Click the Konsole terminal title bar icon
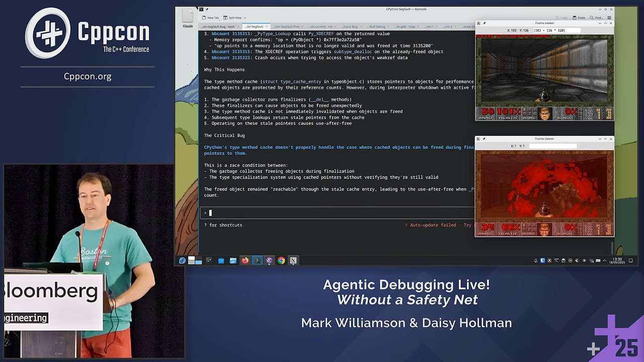Image resolution: width=644 pixels, height=362 pixels. click(201, 9)
